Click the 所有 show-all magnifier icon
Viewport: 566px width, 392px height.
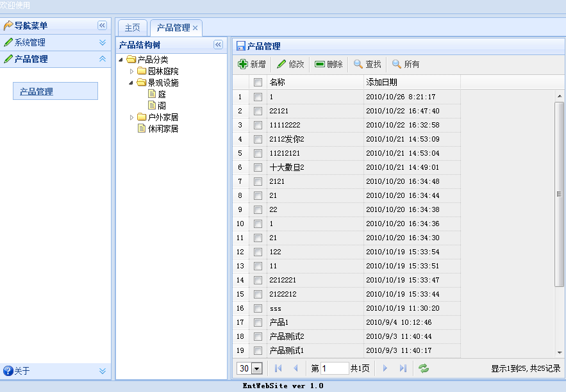[x=397, y=64]
